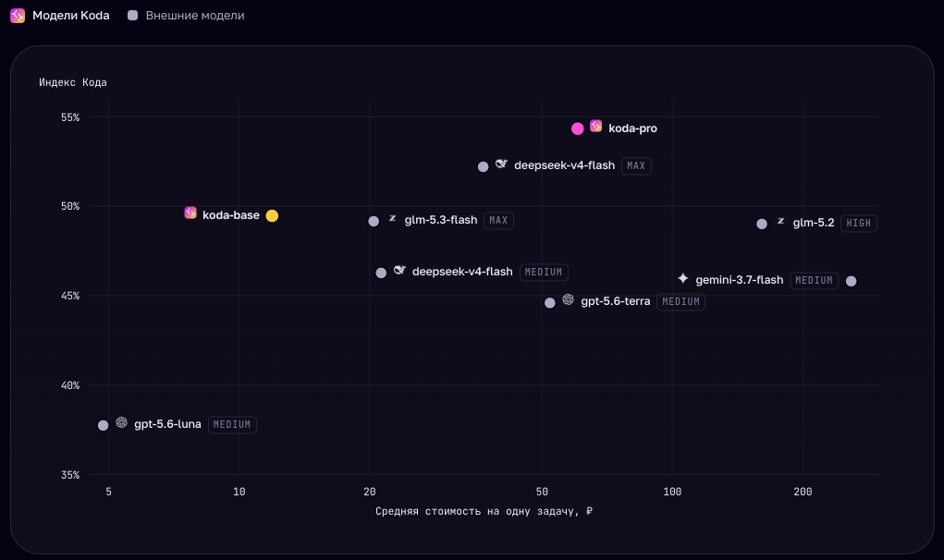Click the gpt-5.6-terra label
944x560 pixels.
click(615, 301)
